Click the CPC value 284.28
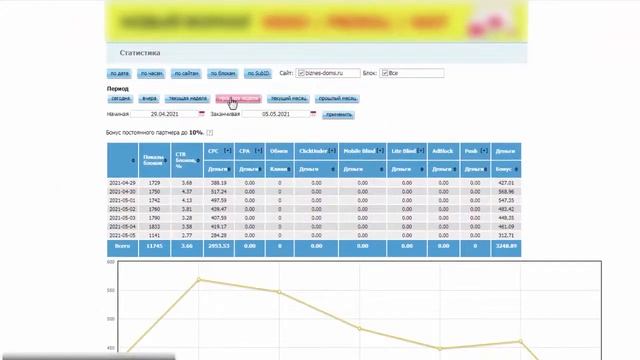 click(219, 236)
